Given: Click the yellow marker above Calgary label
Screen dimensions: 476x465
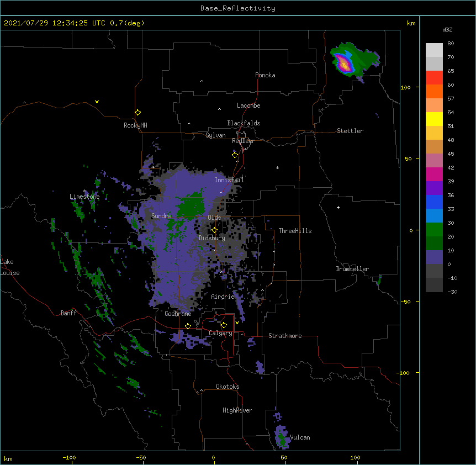Looking at the screenshot, I should 224,325.
